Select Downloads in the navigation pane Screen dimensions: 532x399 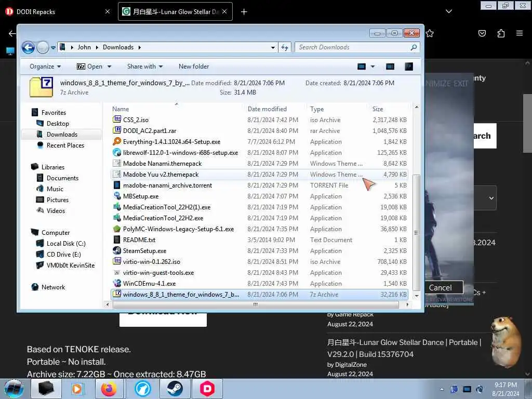click(x=62, y=135)
